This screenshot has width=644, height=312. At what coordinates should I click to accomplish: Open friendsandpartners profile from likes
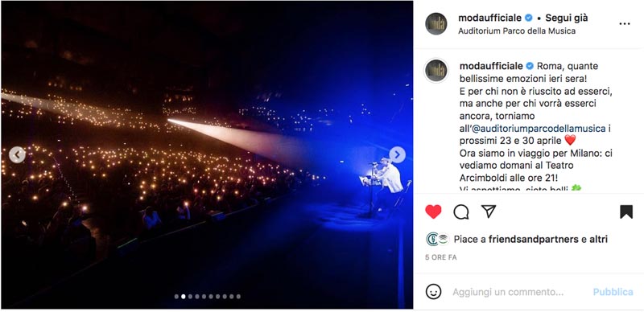click(534, 240)
